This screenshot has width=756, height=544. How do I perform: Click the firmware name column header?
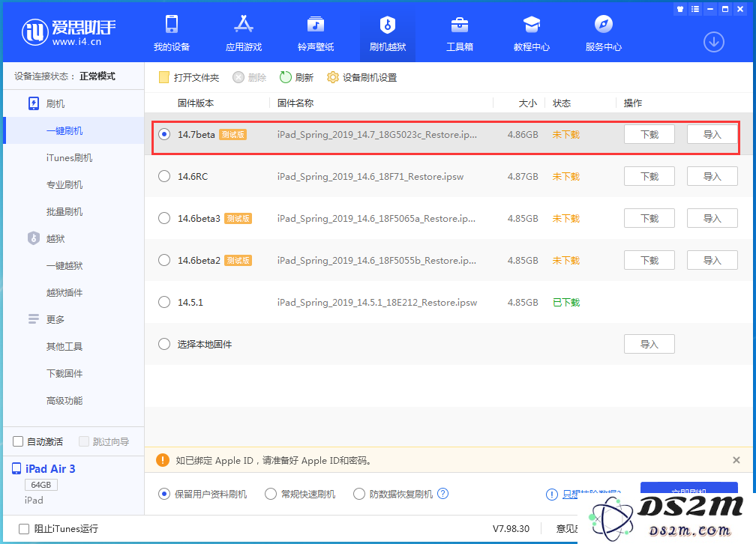(x=295, y=103)
